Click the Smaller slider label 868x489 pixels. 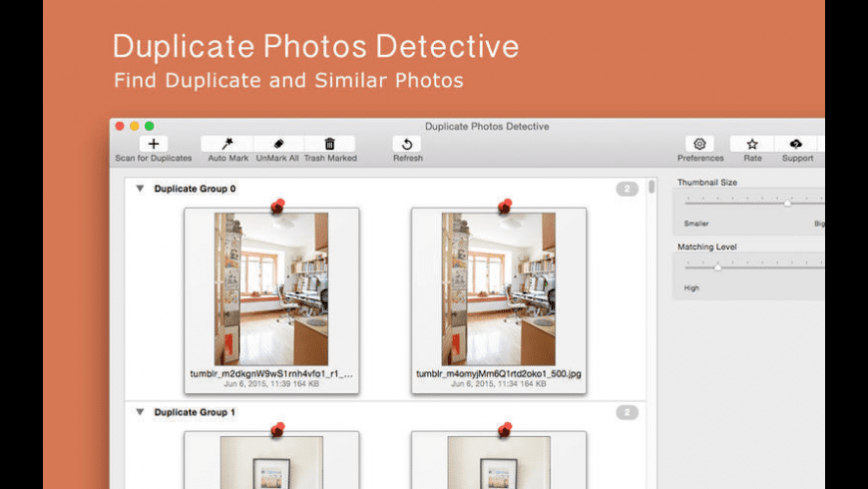(x=696, y=224)
